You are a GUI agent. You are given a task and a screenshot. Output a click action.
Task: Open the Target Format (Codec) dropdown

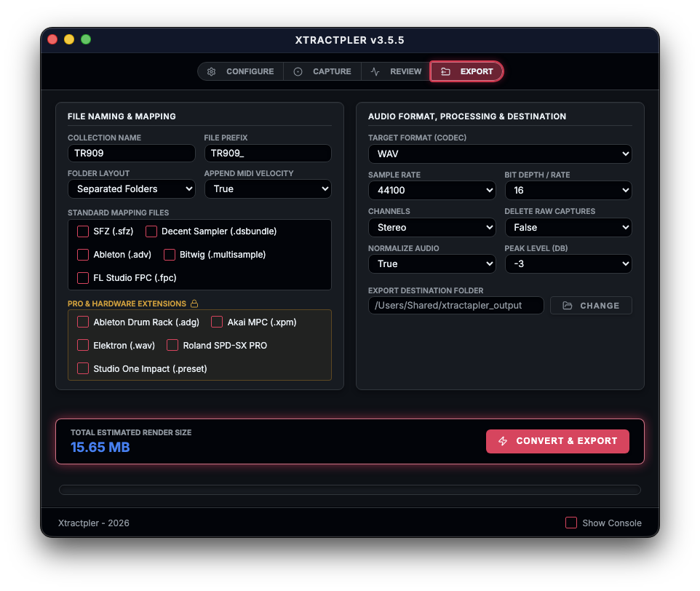pos(500,154)
